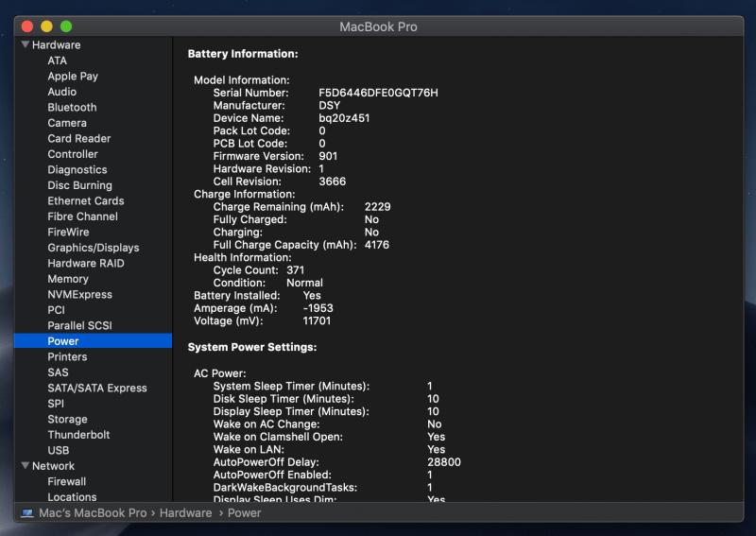This screenshot has height=536, width=756.
Task: Click the battery serial number value
Action: [x=378, y=93]
